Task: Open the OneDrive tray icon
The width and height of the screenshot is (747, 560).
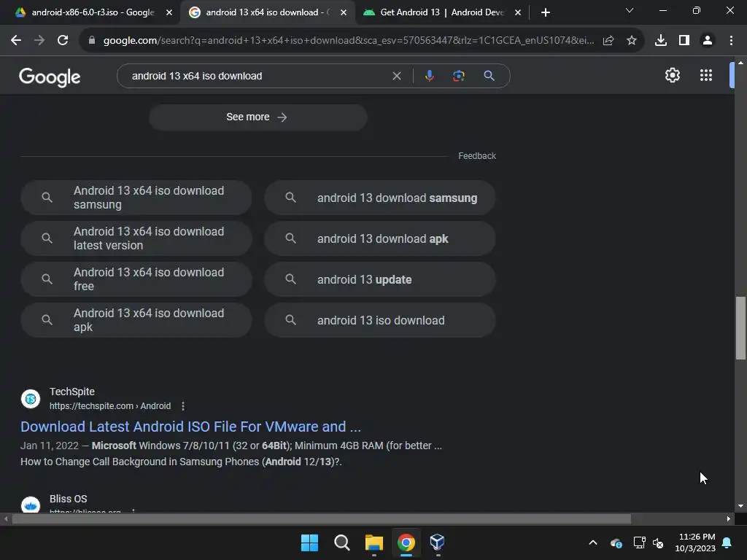Action: tap(616, 542)
